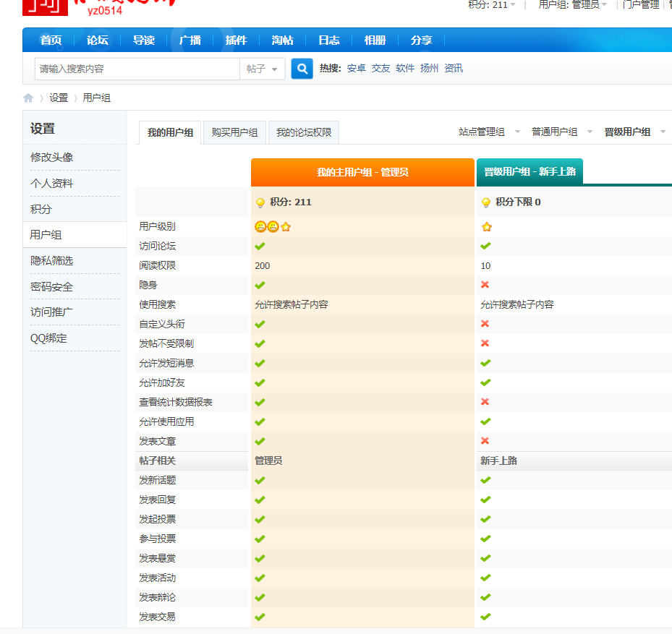Expand the 用户组: 管理员 header dropdown
This screenshot has height=634, width=672.
573,5
